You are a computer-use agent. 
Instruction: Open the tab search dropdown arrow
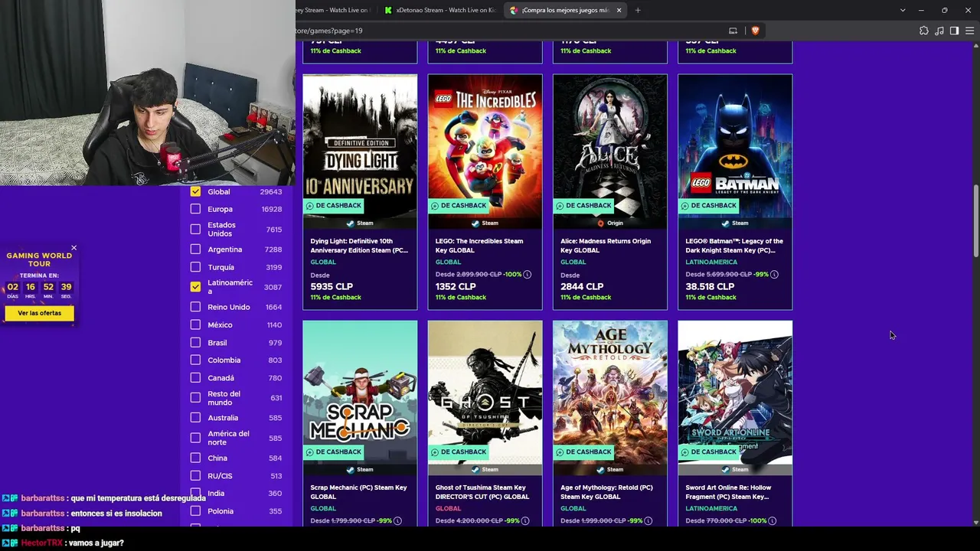(x=903, y=10)
